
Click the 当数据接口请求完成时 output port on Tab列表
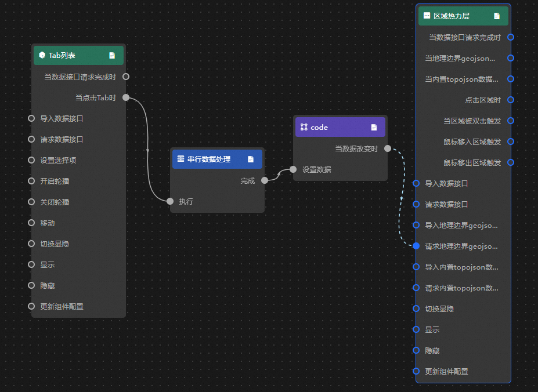click(x=126, y=77)
